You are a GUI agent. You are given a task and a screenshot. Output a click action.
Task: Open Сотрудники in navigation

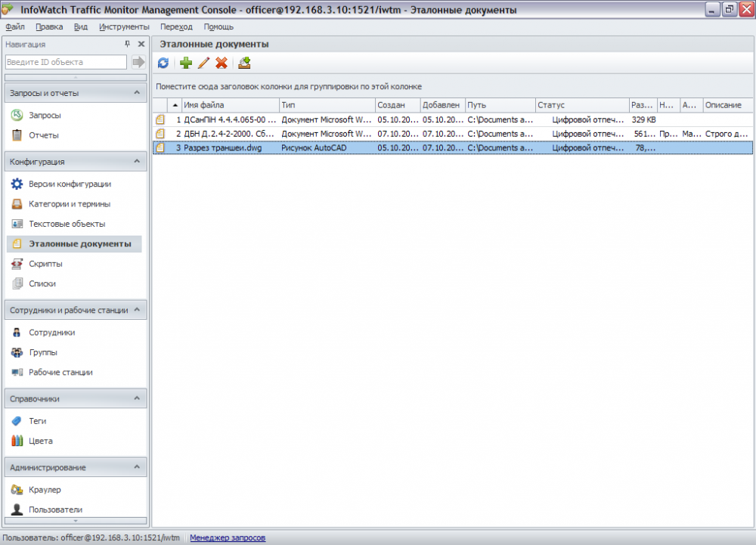point(51,333)
